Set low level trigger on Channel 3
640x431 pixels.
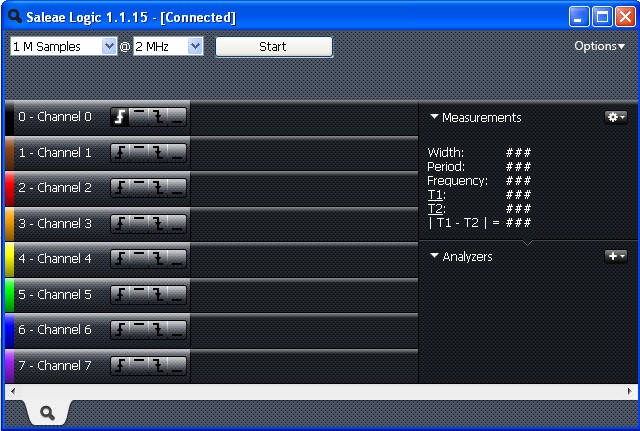(x=177, y=224)
